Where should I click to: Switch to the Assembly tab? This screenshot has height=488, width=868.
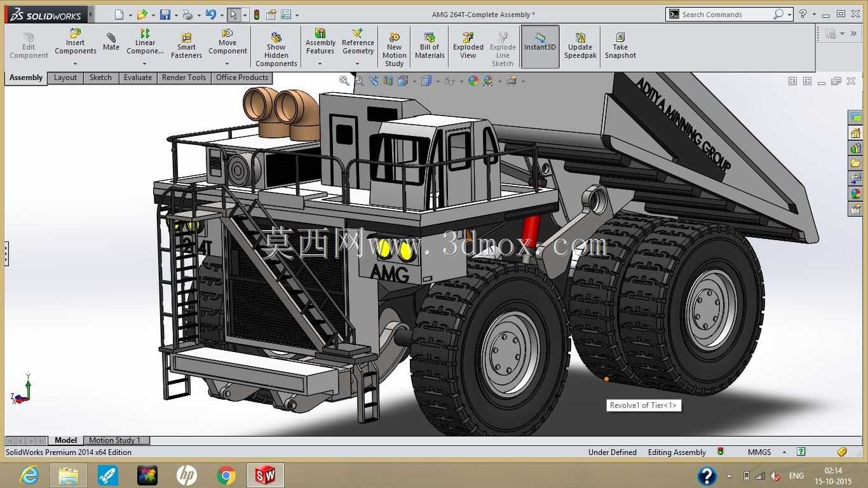click(26, 78)
